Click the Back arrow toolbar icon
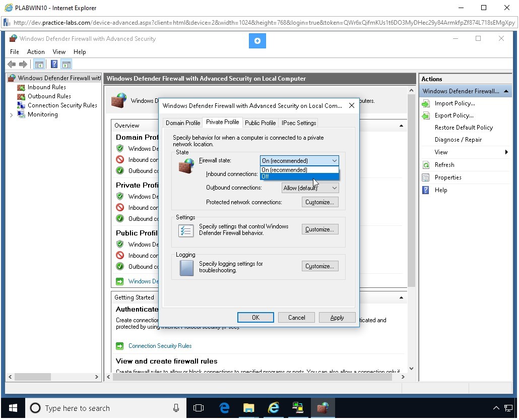 pos(12,64)
